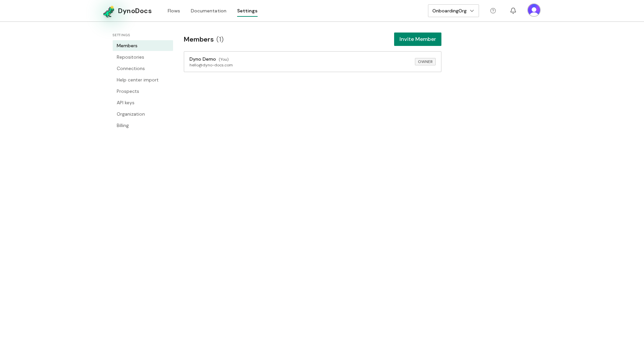This screenshot has height=362, width=644.
Task: Click the DynoDocs dinosaur logo icon
Action: pyautogui.click(x=109, y=11)
